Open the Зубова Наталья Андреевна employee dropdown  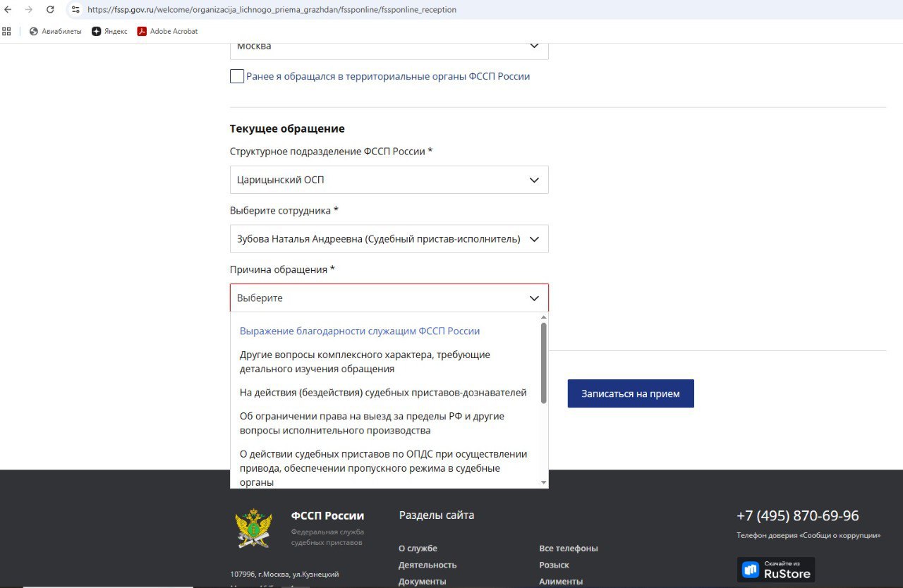pyautogui.click(x=389, y=239)
